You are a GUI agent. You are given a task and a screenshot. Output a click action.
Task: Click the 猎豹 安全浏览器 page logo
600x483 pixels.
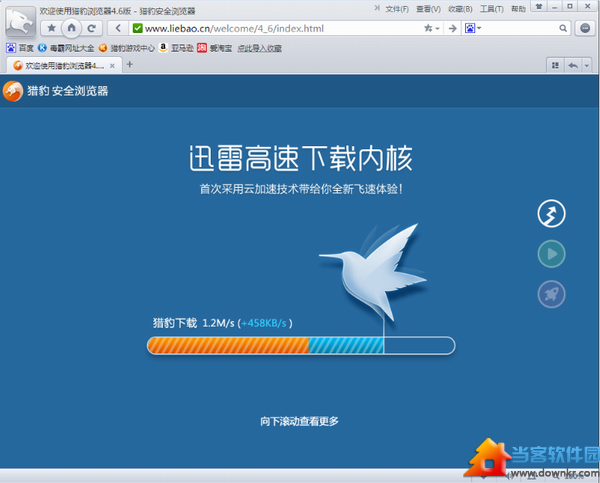point(55,91)
